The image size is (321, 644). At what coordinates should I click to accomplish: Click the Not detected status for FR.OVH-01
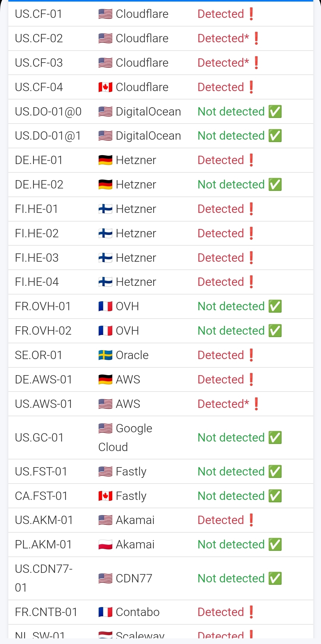tap(231, 306)
